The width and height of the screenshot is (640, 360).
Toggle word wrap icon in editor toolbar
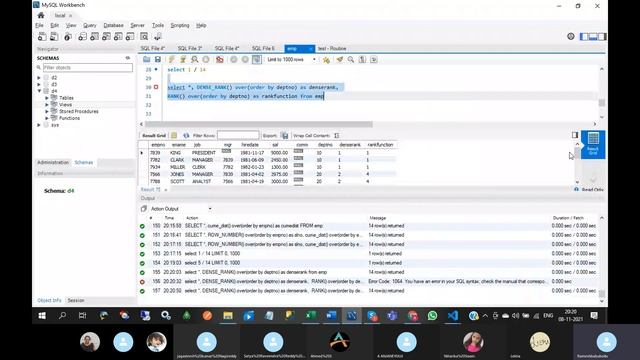click(373, 60)
